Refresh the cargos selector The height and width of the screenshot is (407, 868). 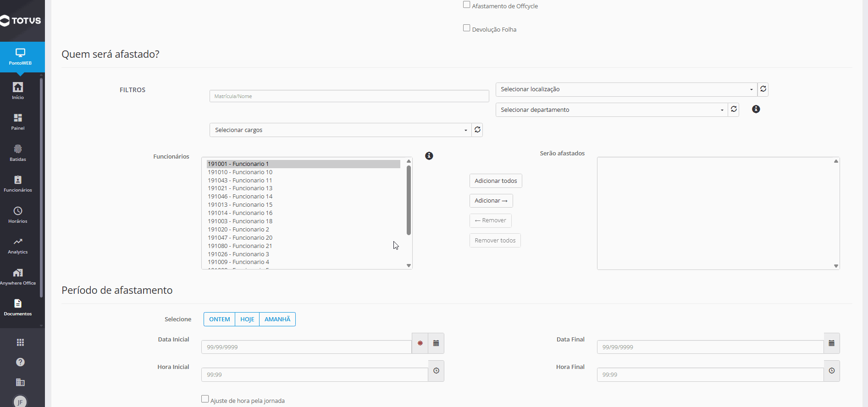click(477, 130)
